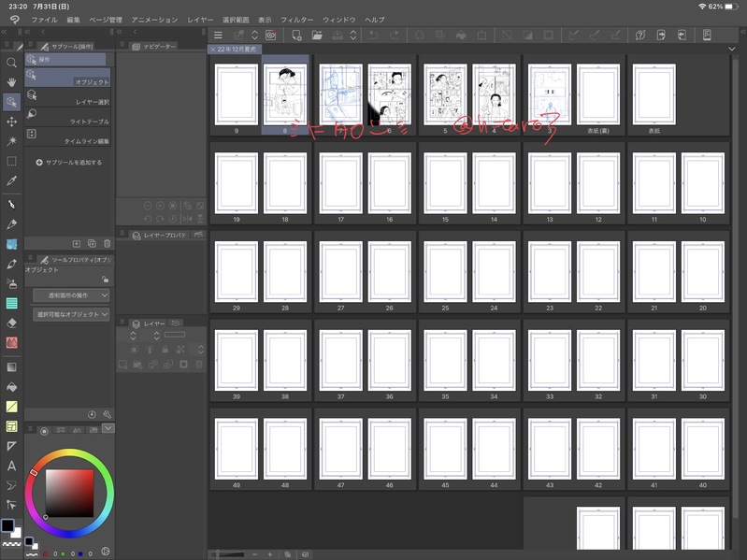Open blending mode stepper in Layer panel
This screenshot has width=747, height=560.
pyautogui.click(x=133, y=336)
